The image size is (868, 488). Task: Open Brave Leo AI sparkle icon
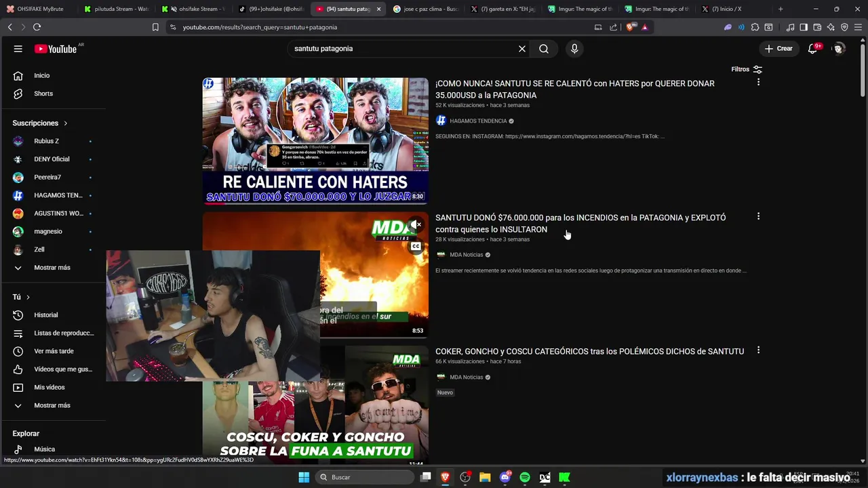tap(831, 27)
